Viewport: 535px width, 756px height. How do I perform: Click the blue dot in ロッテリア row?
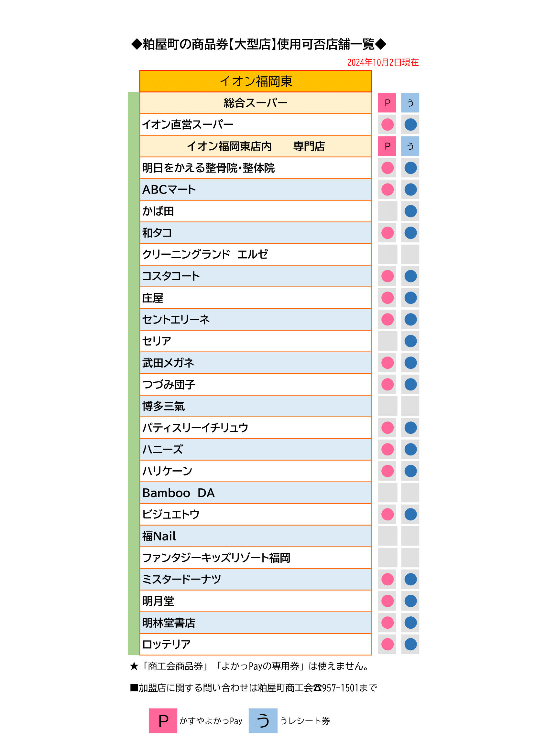[x=410, y=644]
